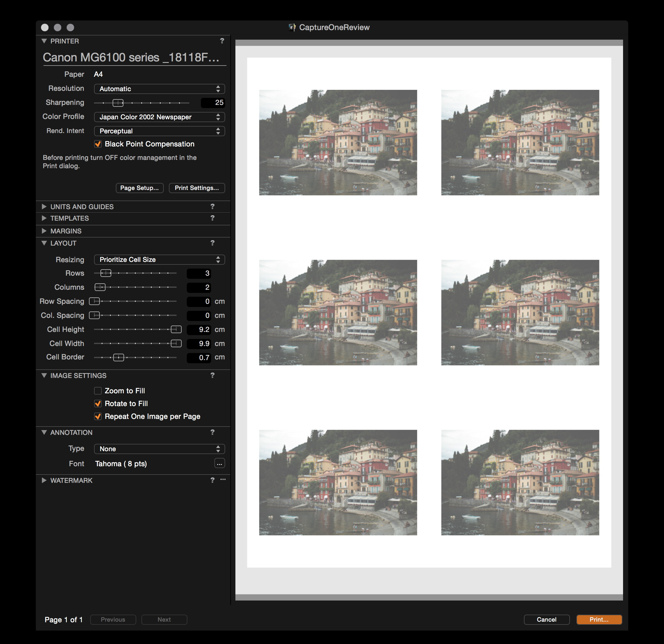Open the Layout section help icon
664x644 pixels.
coord(212,243)
